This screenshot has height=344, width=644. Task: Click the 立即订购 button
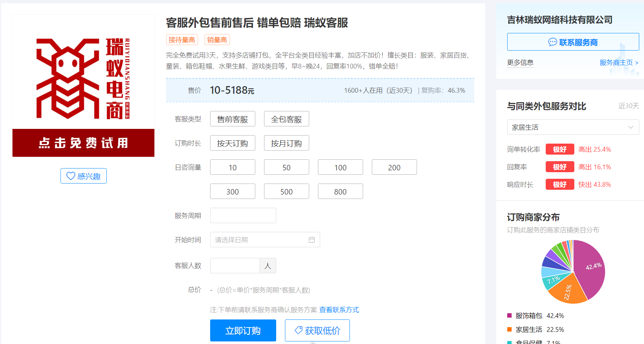(243, 330)
